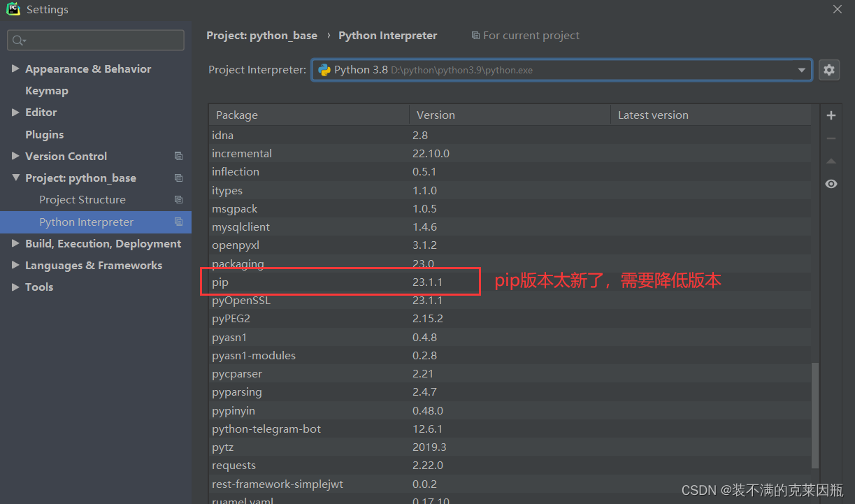Select the pyparsing package row
Image resolution: width=855 pixels, height=504 pixels.
pos(510,391)
